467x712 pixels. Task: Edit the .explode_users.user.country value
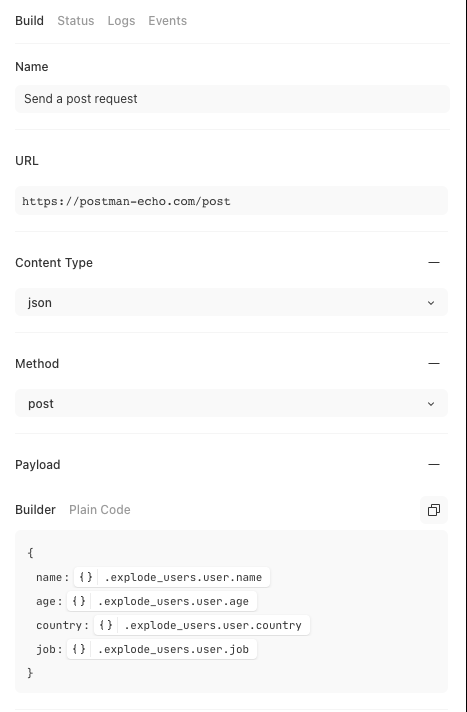coord(213,625)
